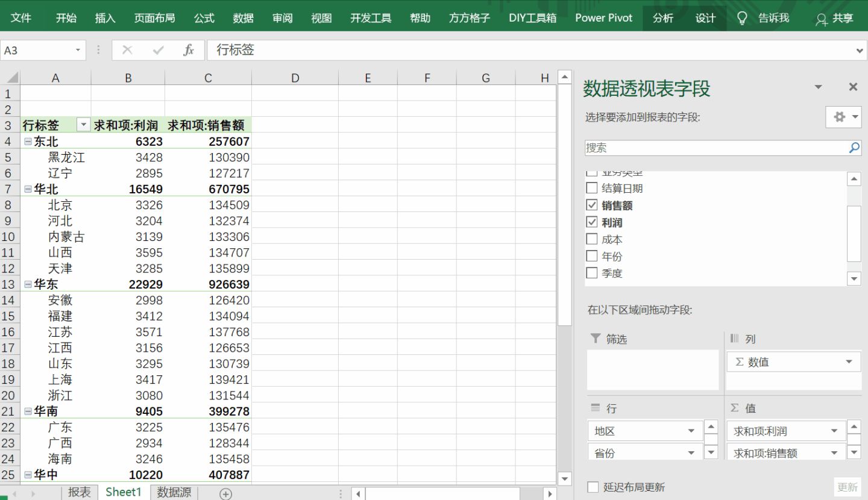
Task: Open the 求和项:销售额 value field dropdown
Action: click(x=834, y=453)
